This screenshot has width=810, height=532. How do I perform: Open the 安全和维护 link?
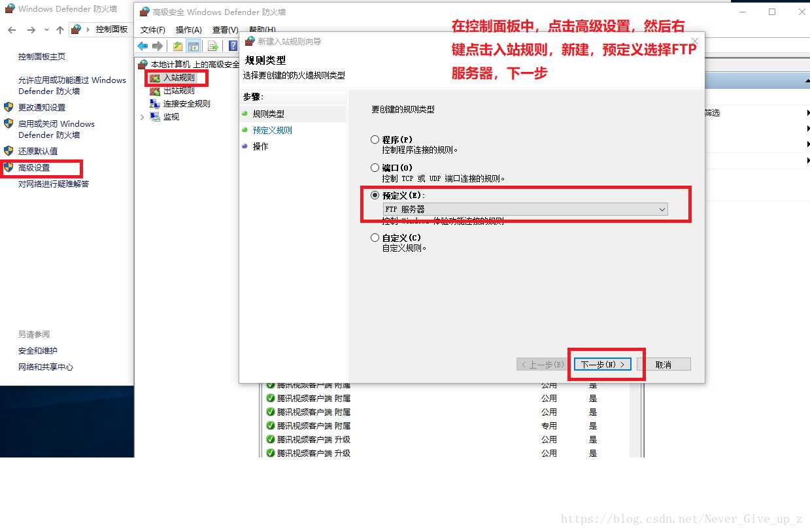[38, 350]
